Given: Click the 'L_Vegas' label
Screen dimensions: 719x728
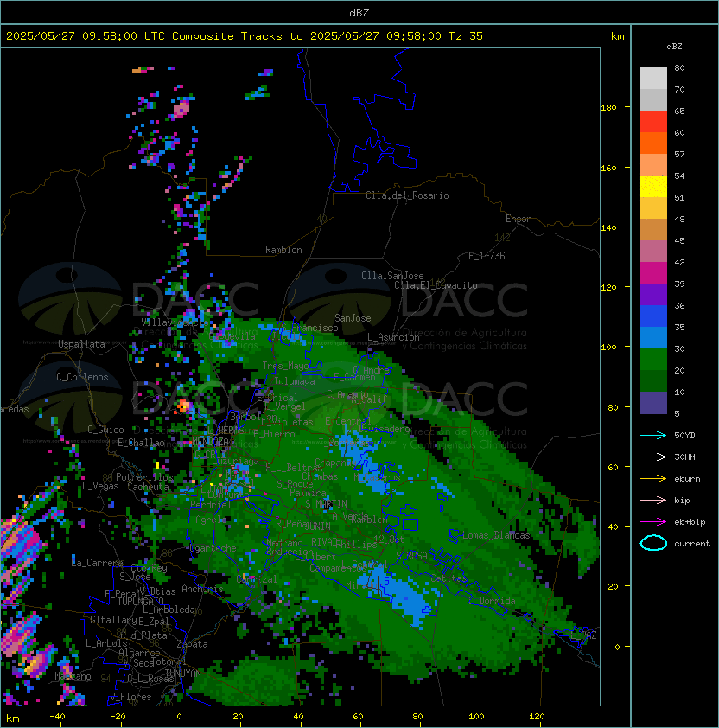Looking at the screenshot, I should [x=100, y=486].
